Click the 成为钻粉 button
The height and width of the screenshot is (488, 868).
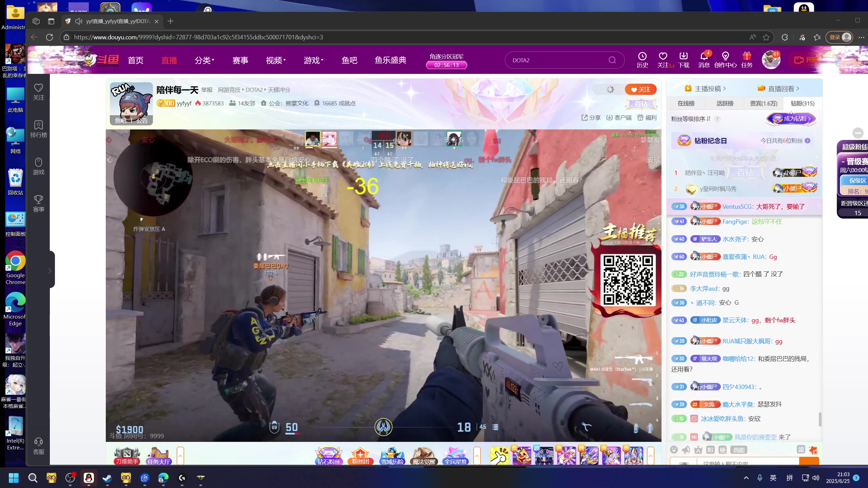[791, 119]
